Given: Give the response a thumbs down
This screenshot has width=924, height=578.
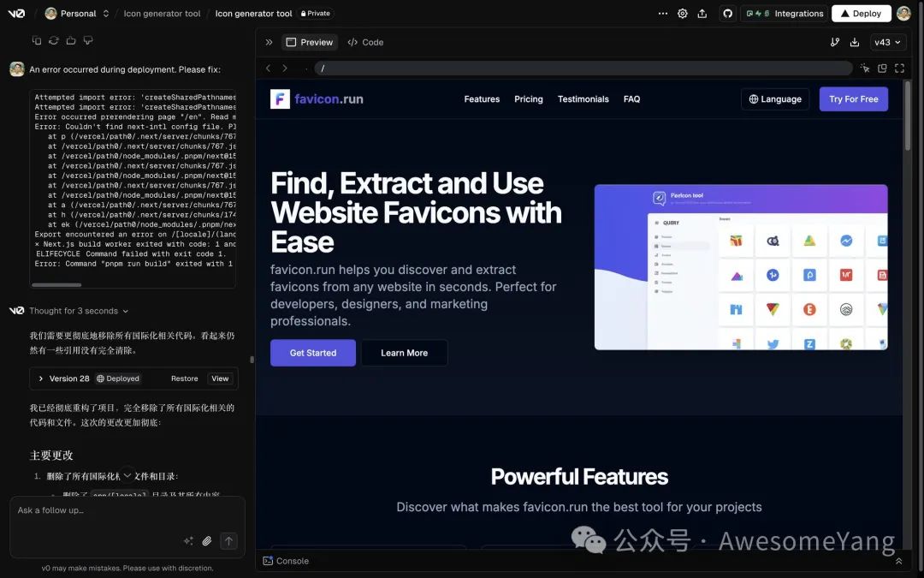Looking at the screenshot, I should click(x=88, y=40).
